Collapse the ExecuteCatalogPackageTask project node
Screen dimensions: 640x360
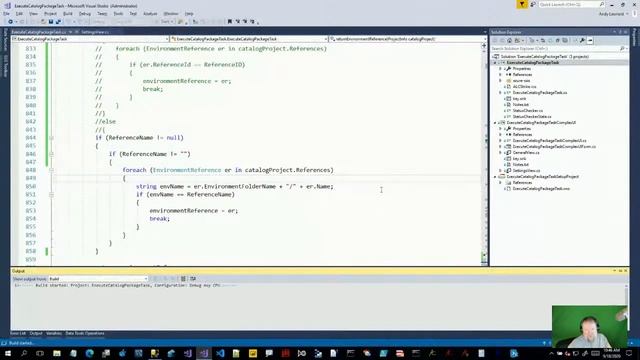496,63
